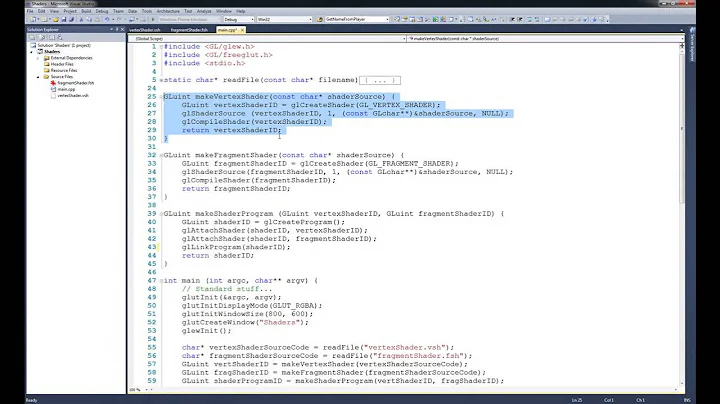Image resolution: width=720 pixels, height=404 pixels.
Task: Click the Open File folder icon
Action: pos(56,19)
